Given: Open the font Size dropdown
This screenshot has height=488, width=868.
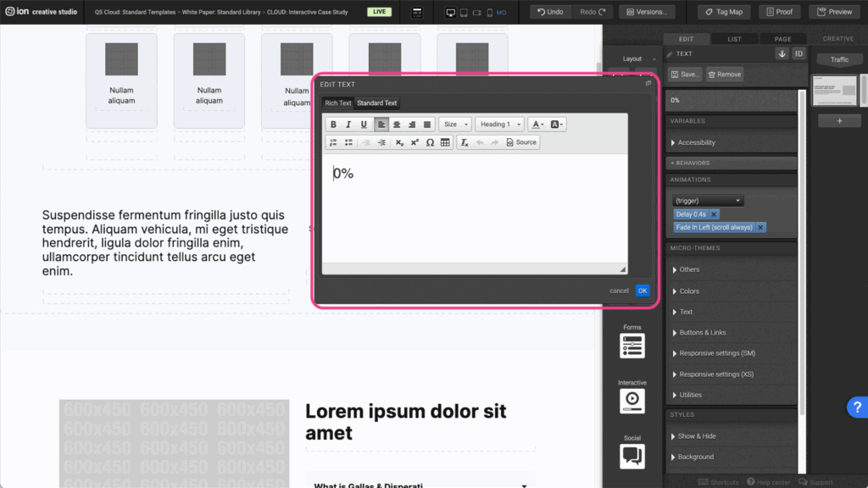Looking at the screenshot, I should point(455,125).
